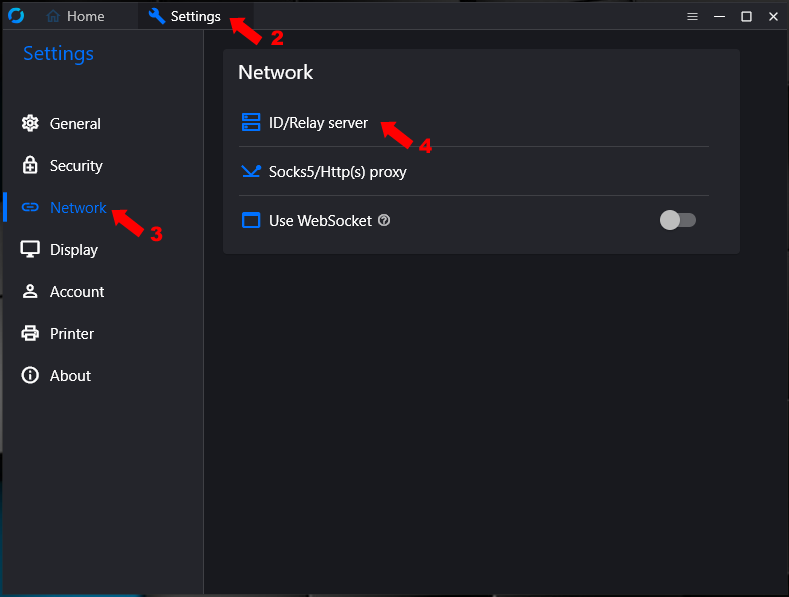Click the WebSocket help question-mark icon
Viewport: 789px width, 597px height.
384,221
